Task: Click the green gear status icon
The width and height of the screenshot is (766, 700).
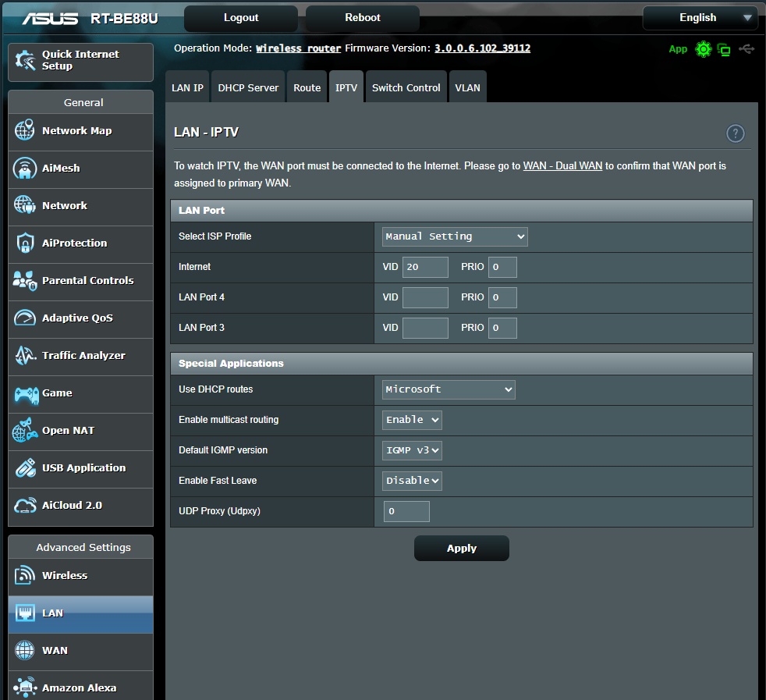Action: tap(704, 49)
